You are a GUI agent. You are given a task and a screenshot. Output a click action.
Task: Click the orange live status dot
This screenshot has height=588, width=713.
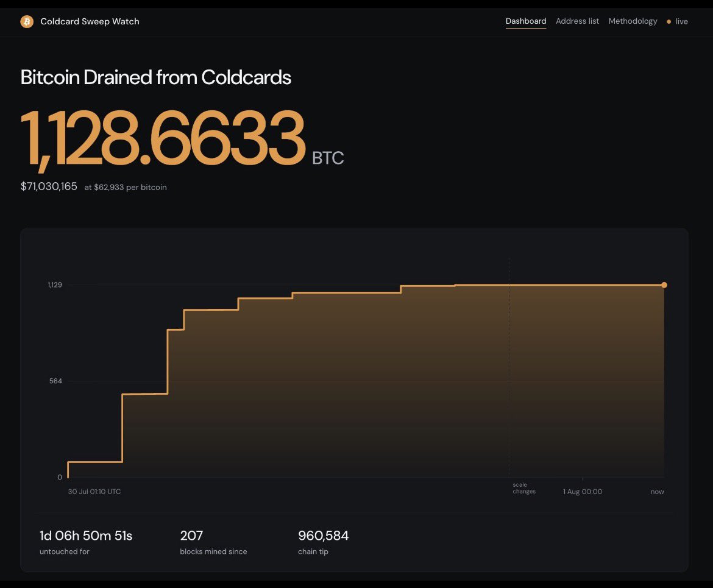click(x=669, y=22)
